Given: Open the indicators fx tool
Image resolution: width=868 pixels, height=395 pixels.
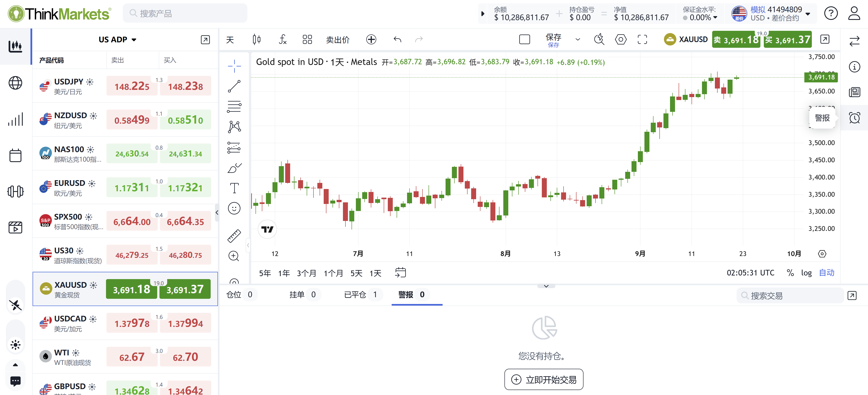Looking at the screenshot, I should [282, 40].
